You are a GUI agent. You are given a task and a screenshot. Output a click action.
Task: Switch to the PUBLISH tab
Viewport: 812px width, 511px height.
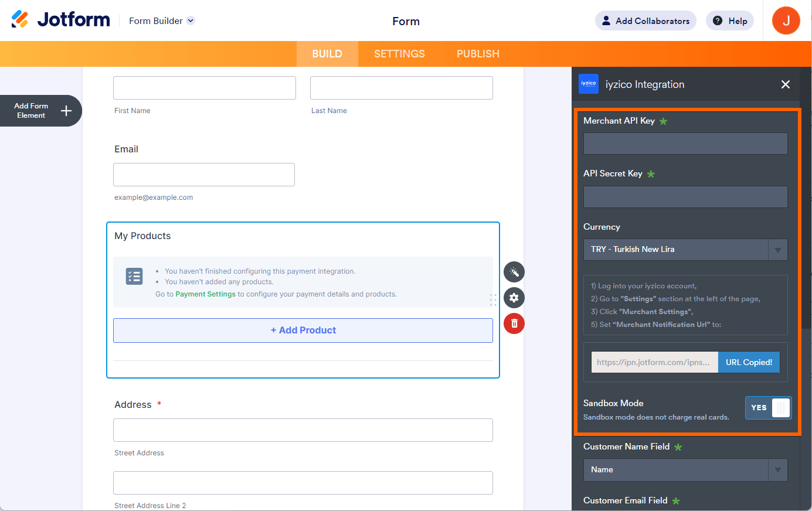click(x=478, y=54)
